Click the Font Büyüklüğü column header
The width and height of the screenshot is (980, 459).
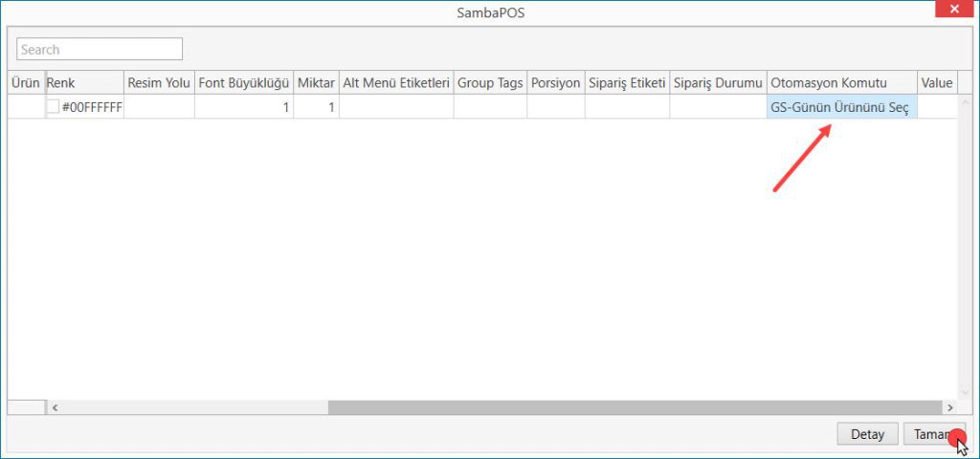pos(244,82)
